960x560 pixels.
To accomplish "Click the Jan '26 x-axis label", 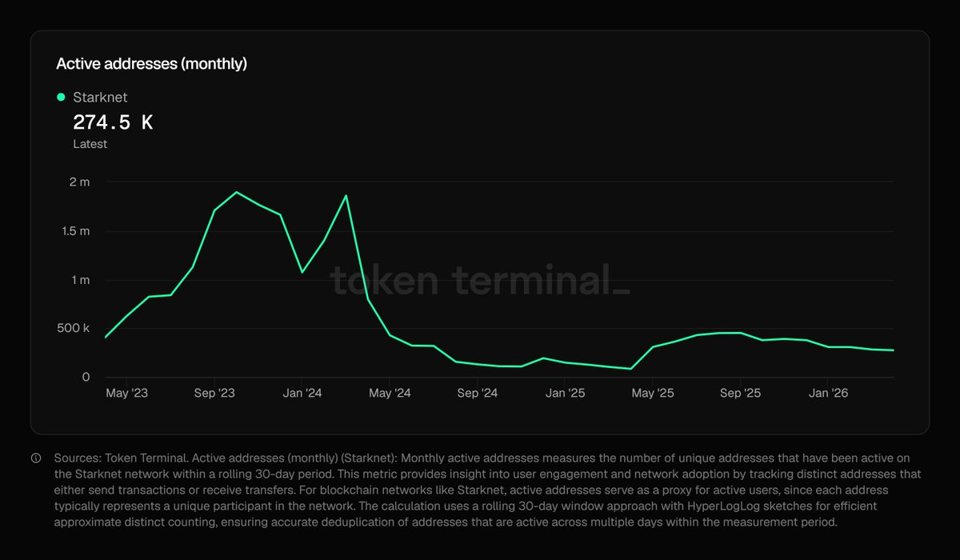I will coord(829,394).
